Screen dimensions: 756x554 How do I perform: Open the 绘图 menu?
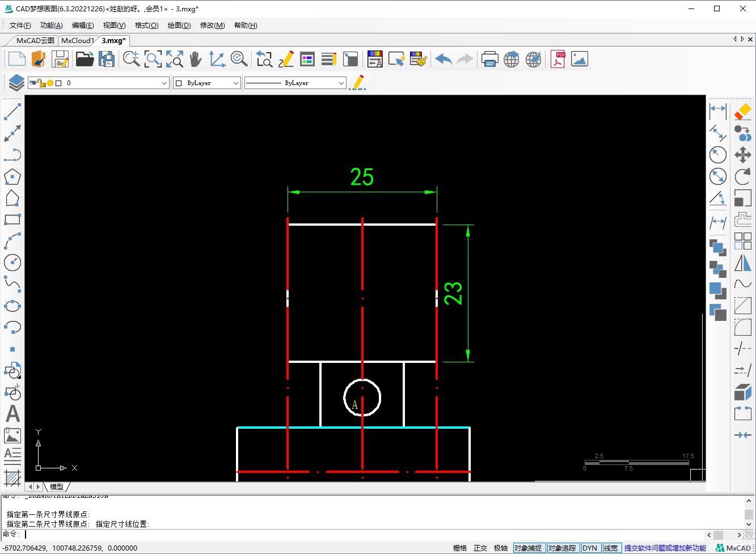tap(178, 25)
